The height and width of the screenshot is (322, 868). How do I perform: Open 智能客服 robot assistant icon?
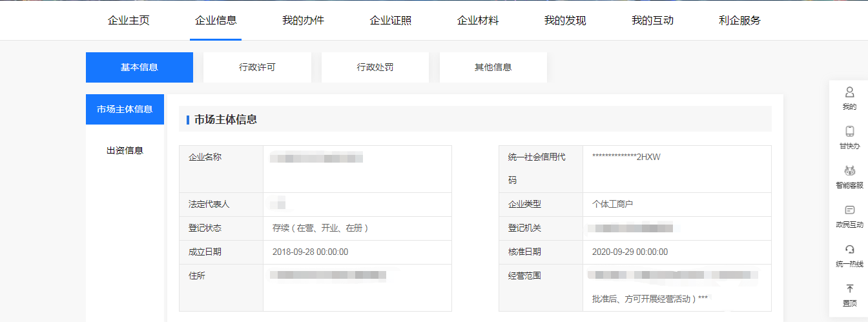849,171
